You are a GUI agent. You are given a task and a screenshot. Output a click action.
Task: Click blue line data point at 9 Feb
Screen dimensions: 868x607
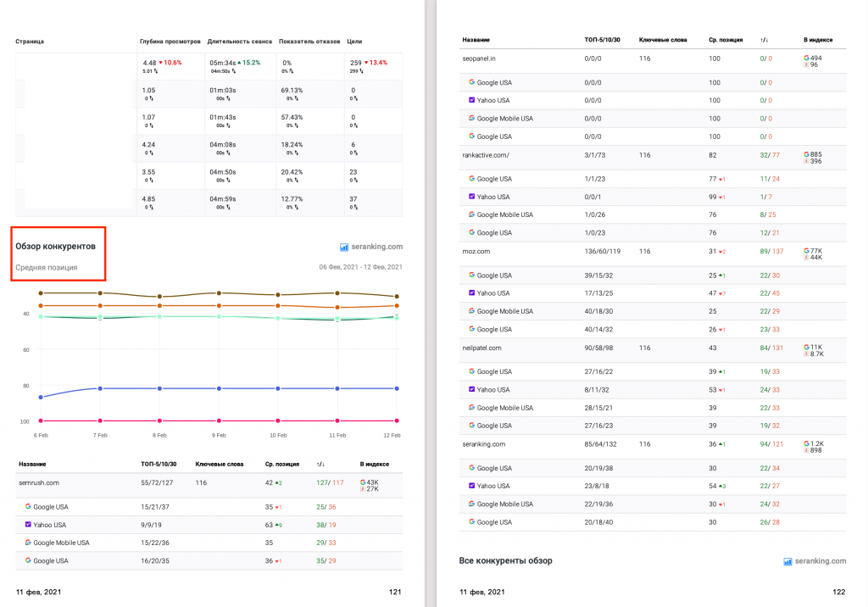coord(219,388)
